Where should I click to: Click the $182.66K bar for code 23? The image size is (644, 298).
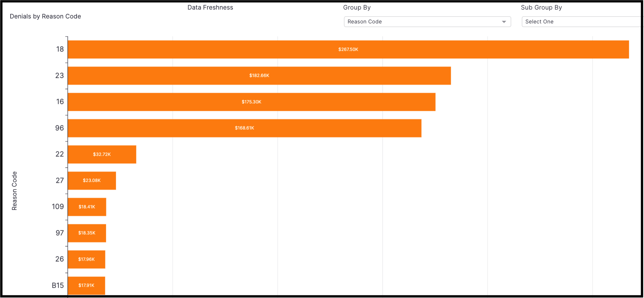259,76
